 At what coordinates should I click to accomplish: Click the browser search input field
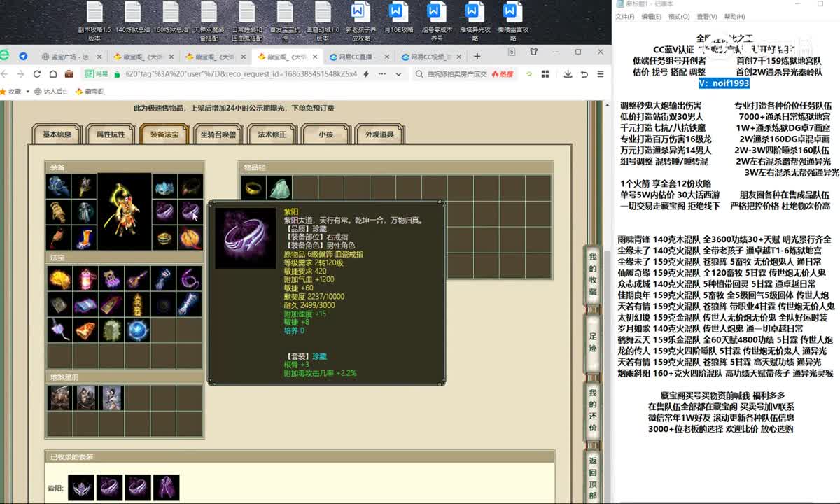tap(458, 74)
